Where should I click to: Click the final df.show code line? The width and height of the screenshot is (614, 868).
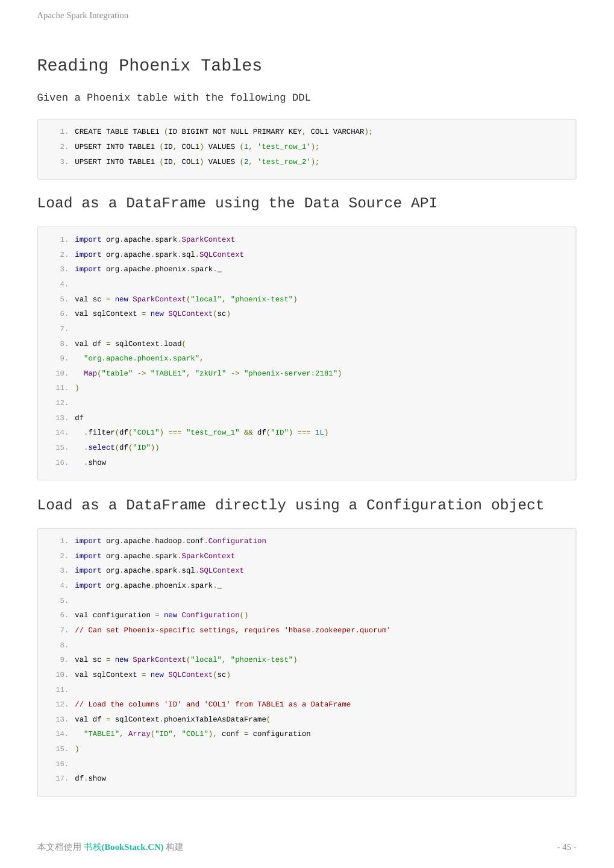point(90,778)
